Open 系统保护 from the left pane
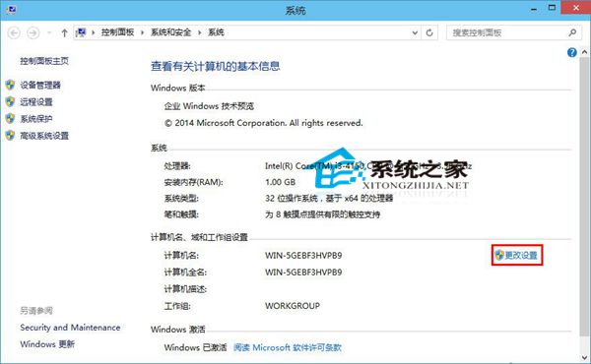The height and width of the screenshot is (364, 591). [x=36, y=119]
